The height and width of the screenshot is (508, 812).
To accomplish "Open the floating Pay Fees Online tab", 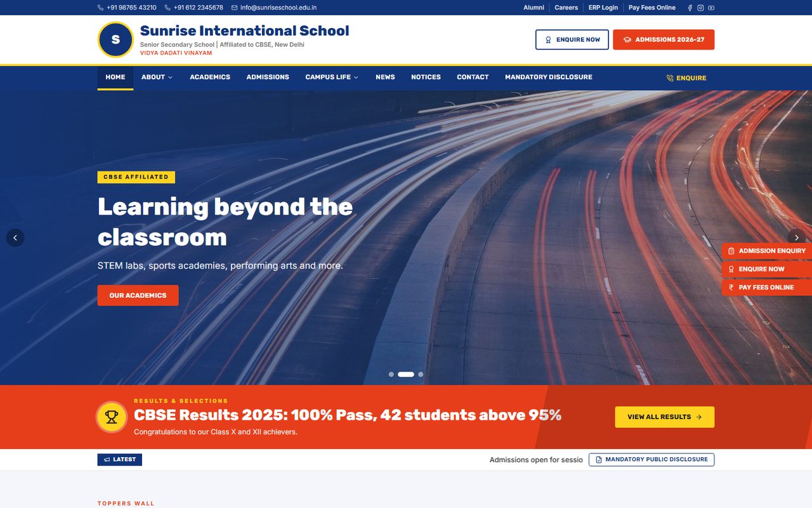I will click(767, 288).
